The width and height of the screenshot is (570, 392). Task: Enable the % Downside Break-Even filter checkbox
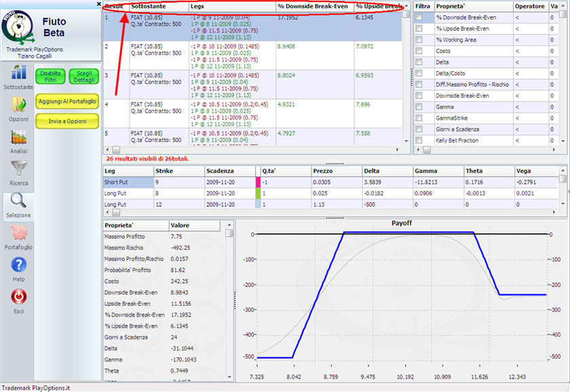tap(419, 17)
